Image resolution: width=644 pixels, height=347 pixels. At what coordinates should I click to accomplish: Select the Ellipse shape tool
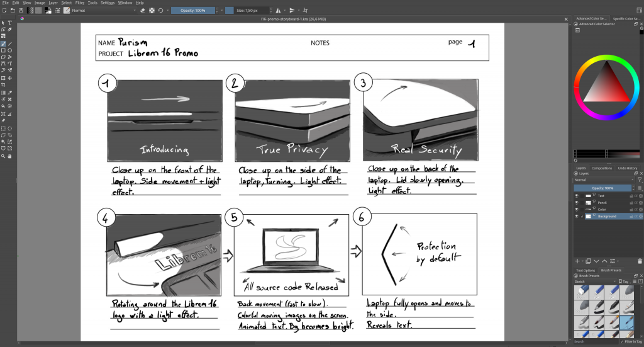(10, 50)
